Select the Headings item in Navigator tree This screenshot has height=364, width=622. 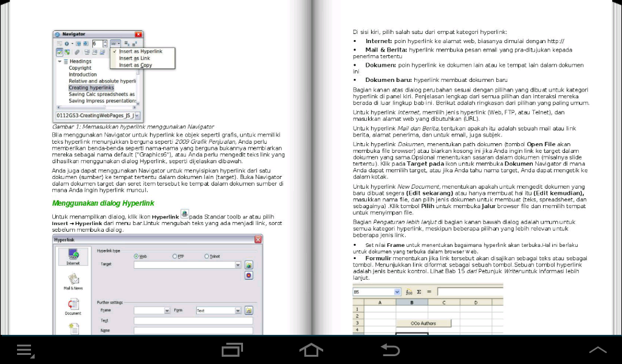81,61
